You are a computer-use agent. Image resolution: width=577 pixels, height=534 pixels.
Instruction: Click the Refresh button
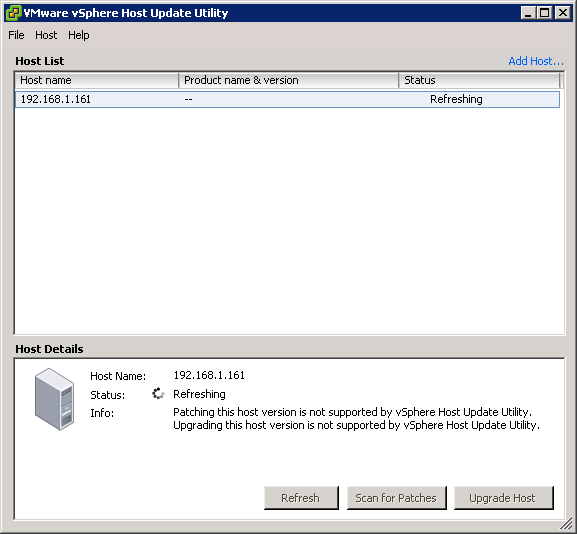(x=301, y=498)
